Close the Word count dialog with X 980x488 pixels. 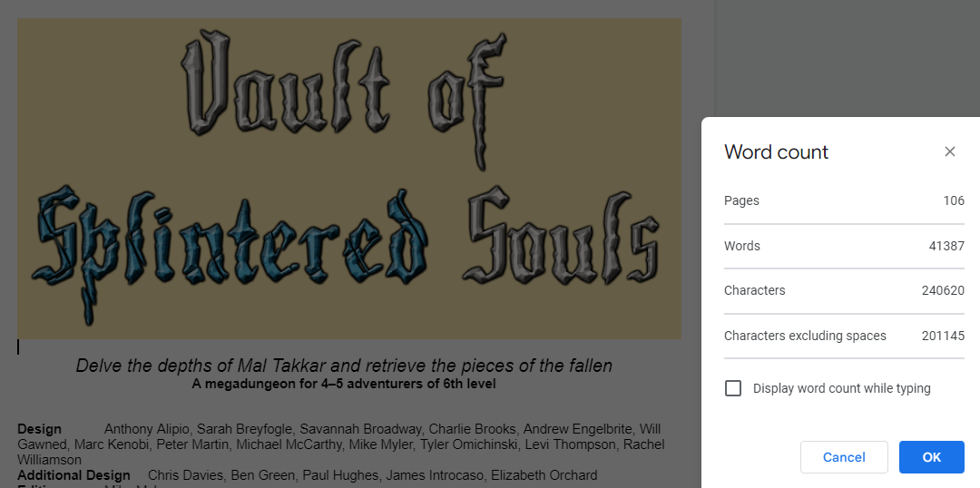[x=950, y=151]
